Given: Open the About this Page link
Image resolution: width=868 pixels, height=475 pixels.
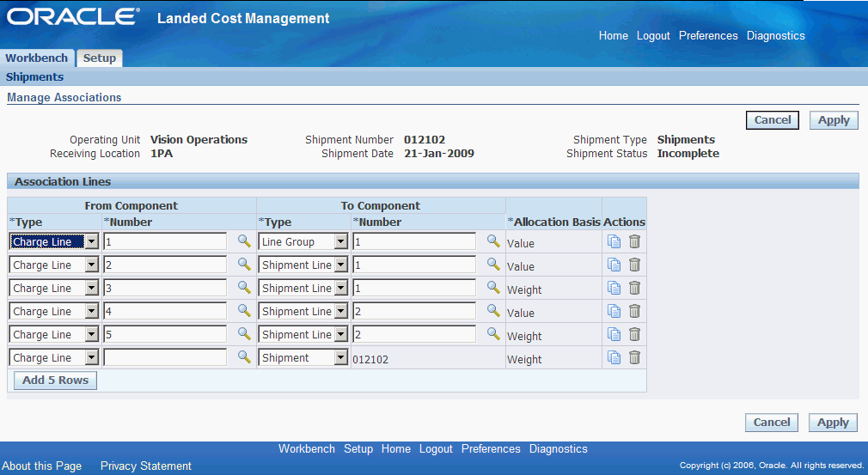Looking at the screenshot, I should [42, 466].
